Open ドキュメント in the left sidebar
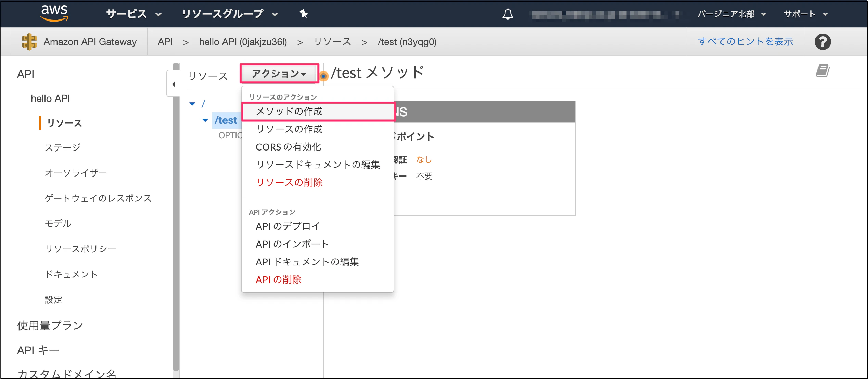 [72, 274]
